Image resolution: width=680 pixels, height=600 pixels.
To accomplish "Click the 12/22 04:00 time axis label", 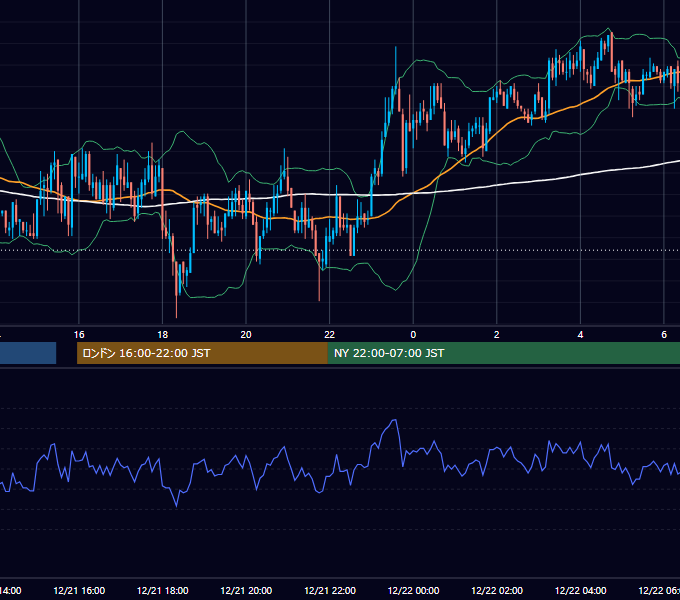I will coord(581,590).
